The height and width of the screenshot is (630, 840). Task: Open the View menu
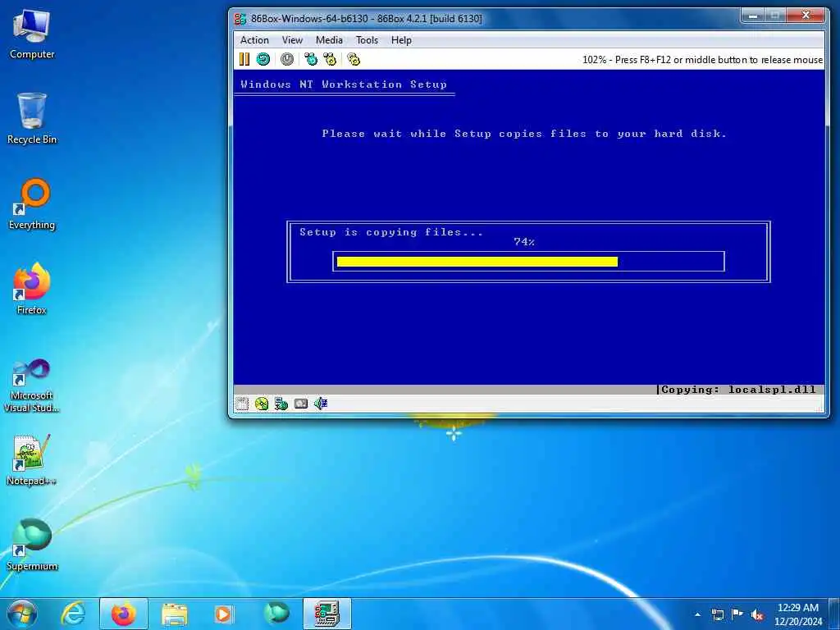293,40
